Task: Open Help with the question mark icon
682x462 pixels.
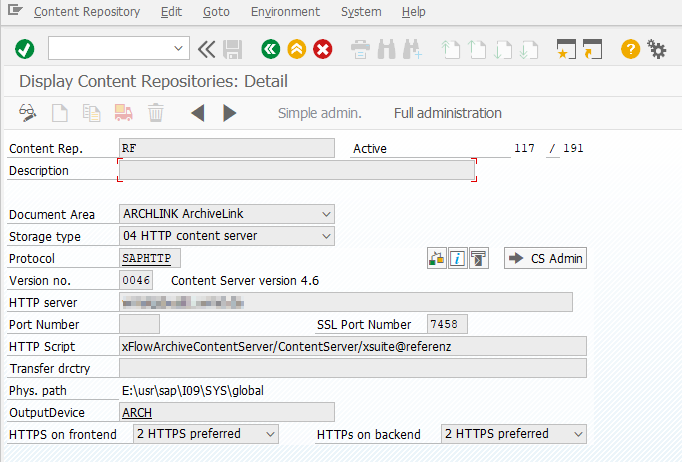Action: coord(630,48)
